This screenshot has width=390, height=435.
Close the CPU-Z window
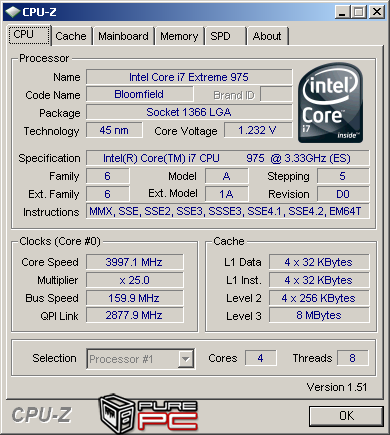coord(377,12)
